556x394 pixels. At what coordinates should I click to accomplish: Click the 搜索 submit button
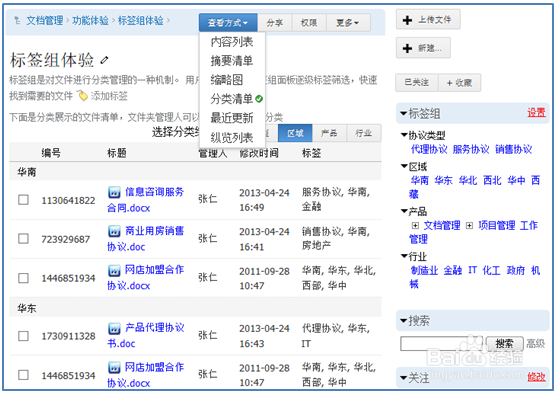[x=505, y=344]
